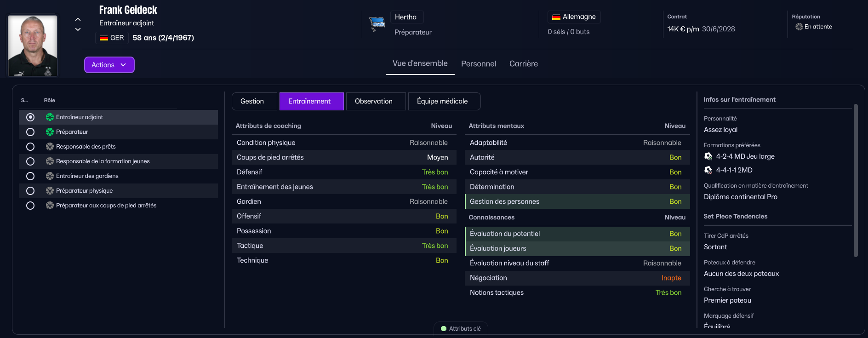
Task: Click the German flag next to Allemagne
Action: click(x=556, y=17)
